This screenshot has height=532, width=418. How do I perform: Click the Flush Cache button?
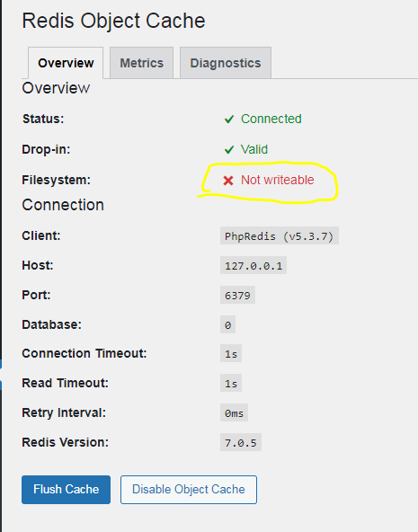pos(67,489)
